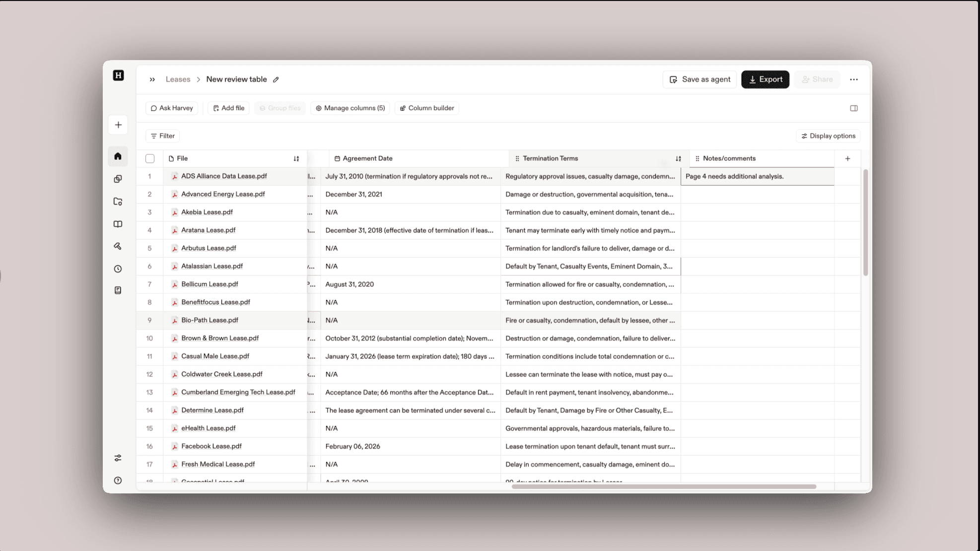The width and height of the screenshot is (980, 551).
Task: Open the document page icon in the sidebar
Action: pos(118,290)
